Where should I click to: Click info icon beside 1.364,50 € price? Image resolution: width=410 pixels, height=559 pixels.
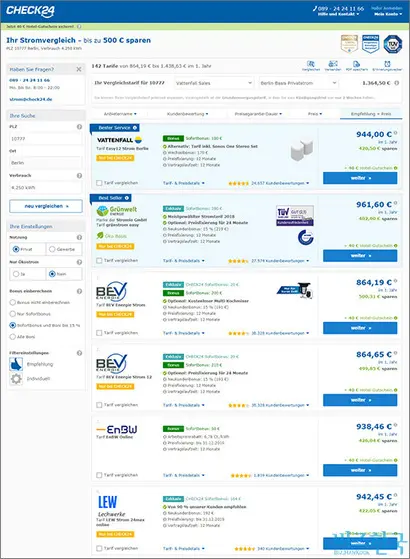point(396,83)
